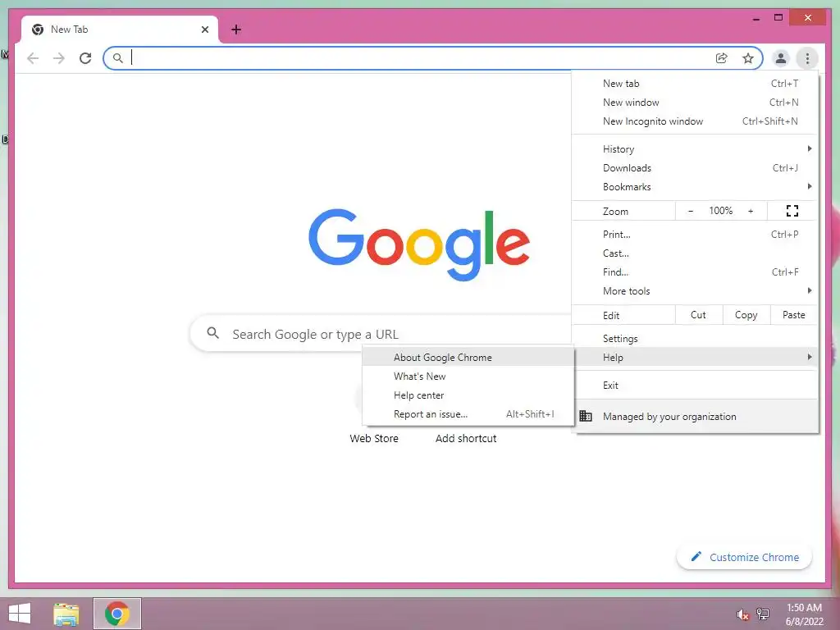The width and height of the screenshot is (840, 630).
Task: Select New tab in the menu
Action: (x=695, y=84)
